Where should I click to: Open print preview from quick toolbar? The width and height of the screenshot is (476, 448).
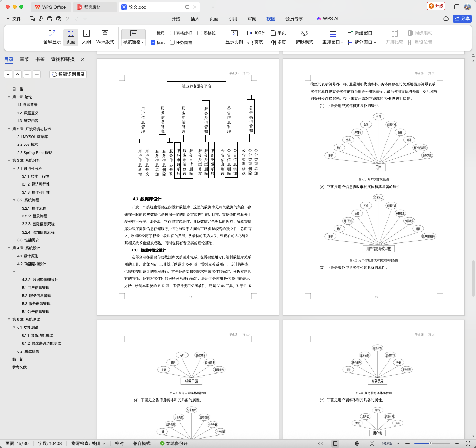[59, 19]
